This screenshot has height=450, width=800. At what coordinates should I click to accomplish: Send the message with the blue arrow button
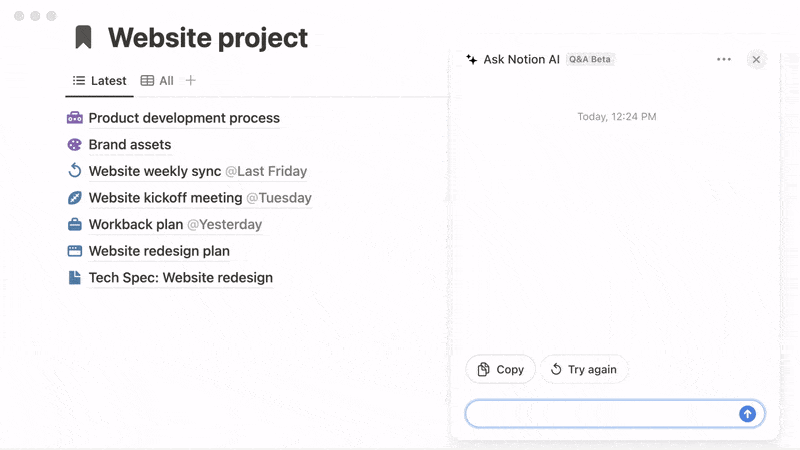(747, 414)
